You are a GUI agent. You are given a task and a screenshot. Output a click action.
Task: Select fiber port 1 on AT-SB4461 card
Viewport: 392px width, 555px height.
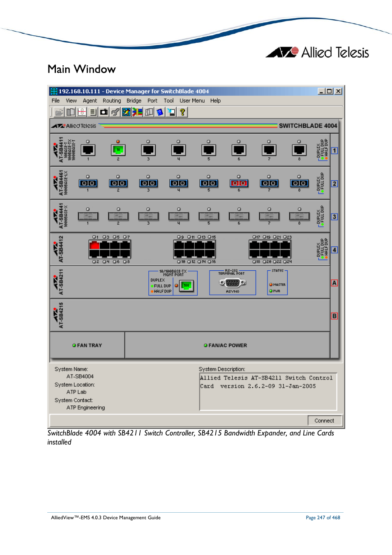pyautogui.click(x=88, y=183)
